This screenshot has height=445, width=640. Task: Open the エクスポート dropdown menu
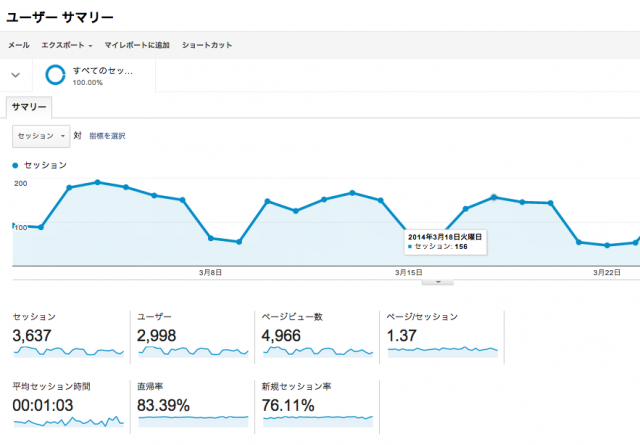pos(67,45)
